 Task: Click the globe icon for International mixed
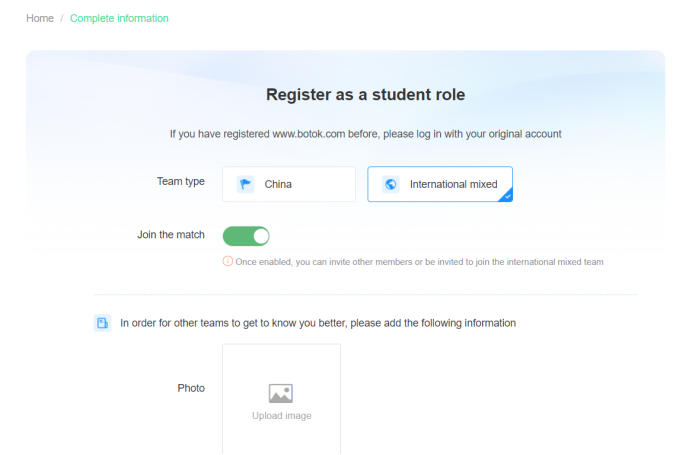point(391,184)
